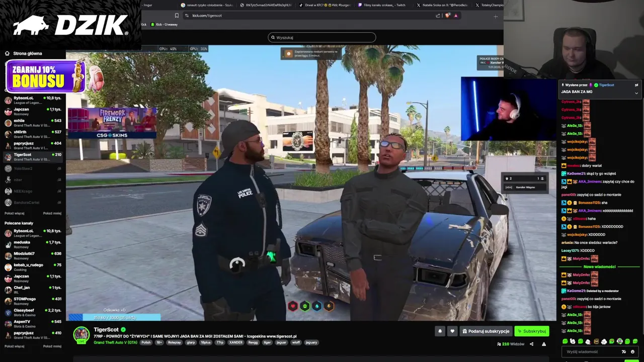Hide the pinned message with the pin icon
The width and height of the screenshot is (644, 362).
pyautogui.click(x=636, y=85)
